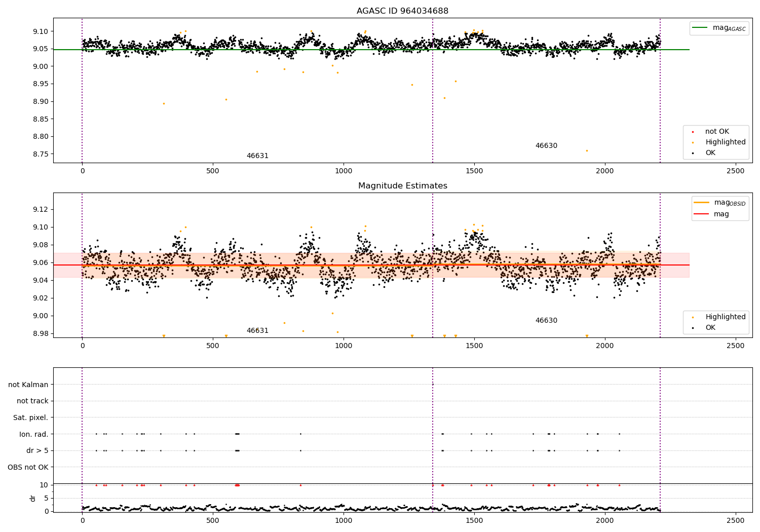Image resolution: width=760 pixels, height=532 pixels.
Task: Click the 46630 obsid label in Magnitude Estimates plot
Action: coord(546,321)
